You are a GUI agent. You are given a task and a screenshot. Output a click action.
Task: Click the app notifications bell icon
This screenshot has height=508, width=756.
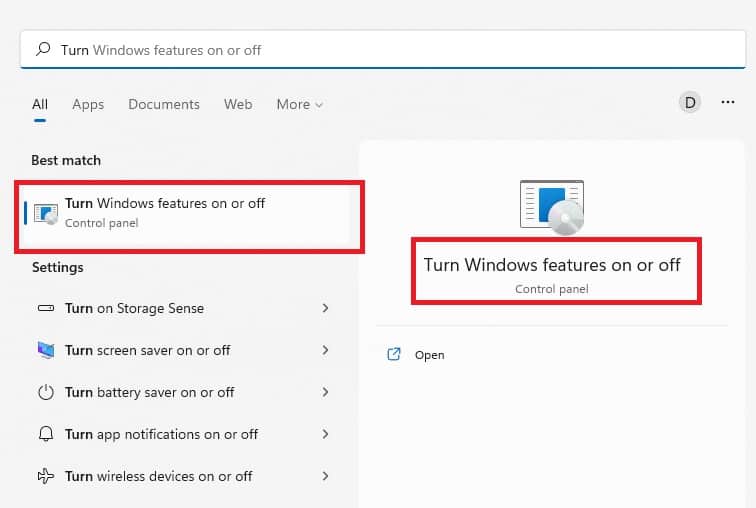tap(46, 434)
